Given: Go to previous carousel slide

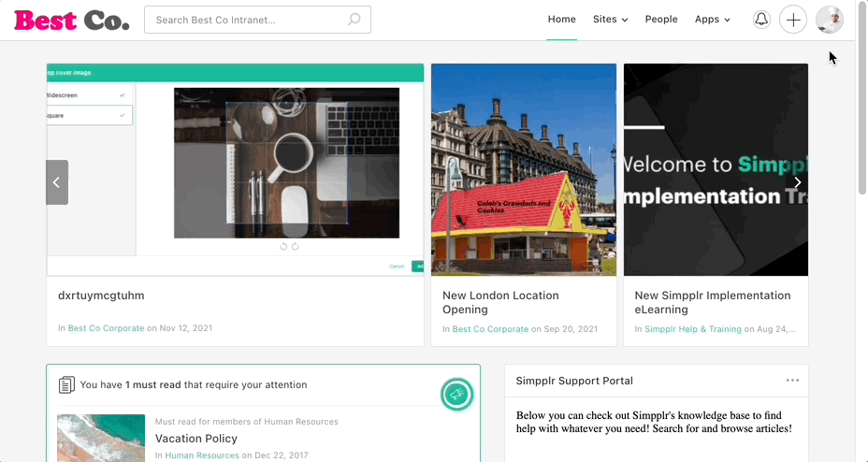Looking at the screenshot, I should (57, 182).
